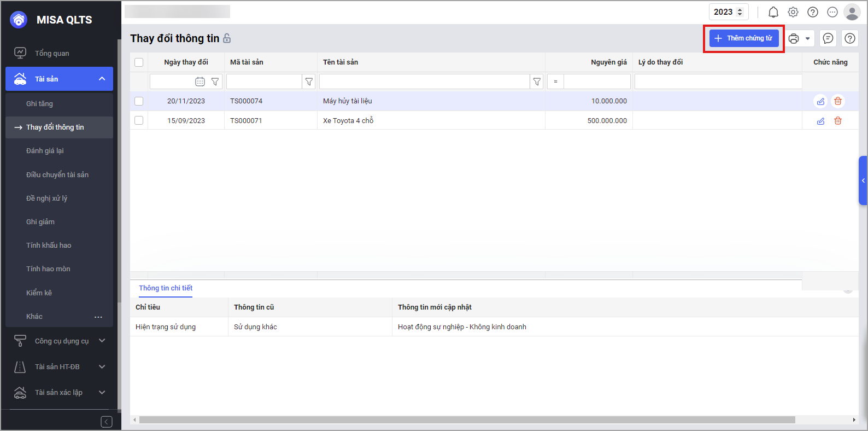Image resolution: width=868 pixels, height=431 pixels.
Task: Collapse the sidebar using bottom arrow icon
Action: [x=107, y=422]
